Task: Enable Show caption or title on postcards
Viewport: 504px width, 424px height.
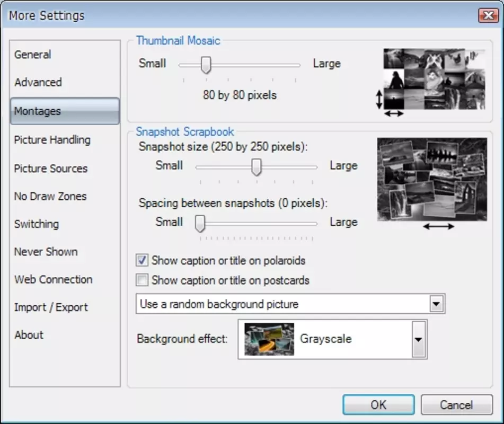Action: (142, 280)
